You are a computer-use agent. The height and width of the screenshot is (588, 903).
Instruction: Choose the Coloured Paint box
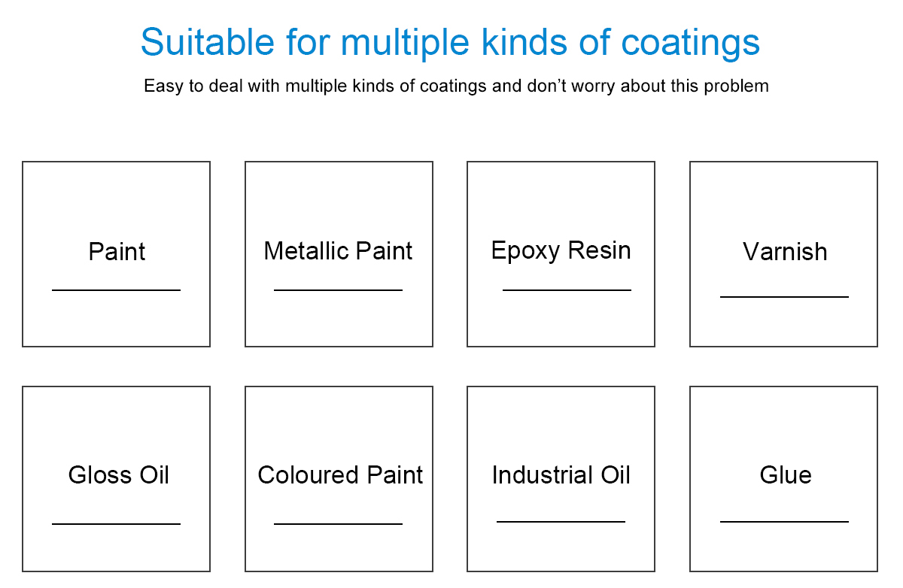(x=339, y=479)
